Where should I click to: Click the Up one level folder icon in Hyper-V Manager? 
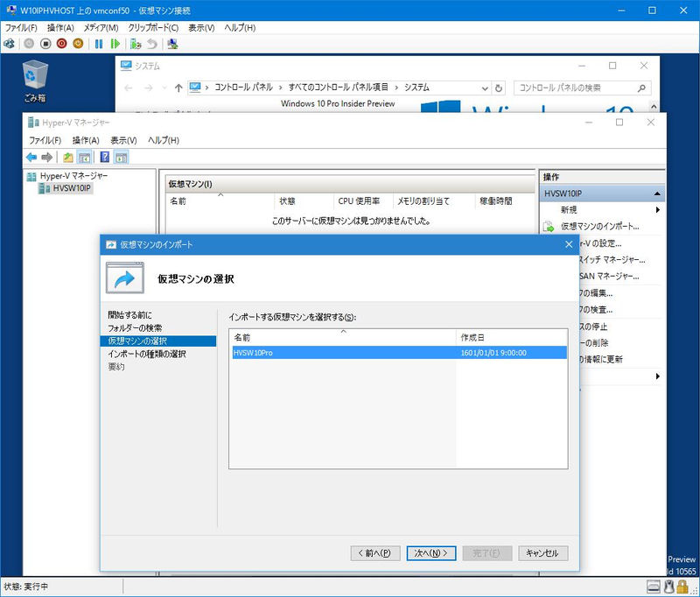(x=68, y=158)
